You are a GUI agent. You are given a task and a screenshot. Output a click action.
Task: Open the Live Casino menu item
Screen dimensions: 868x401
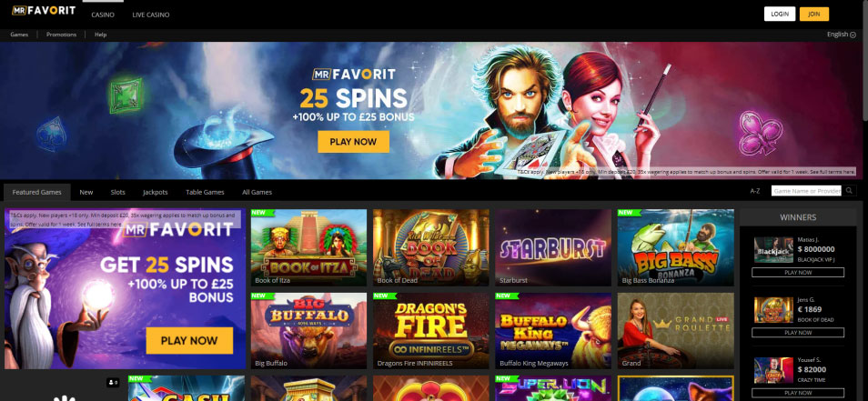150,15
